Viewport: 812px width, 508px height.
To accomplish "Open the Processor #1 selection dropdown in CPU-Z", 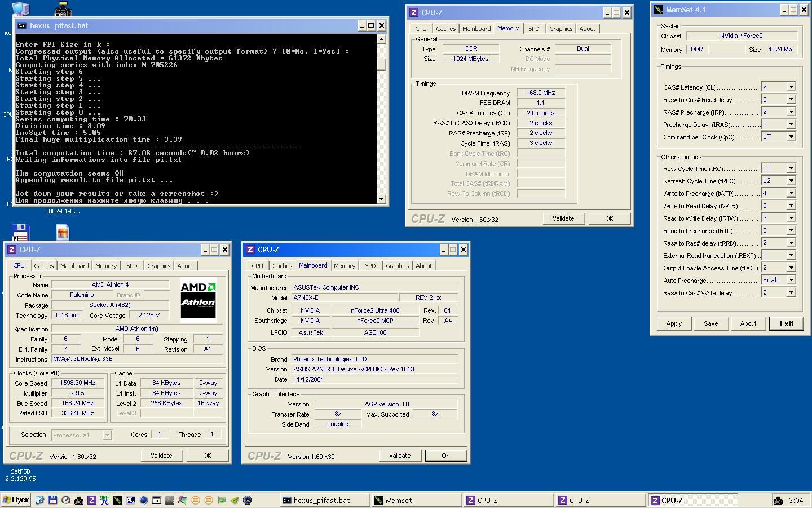I will pyautogui.click(x=82, y=435).
